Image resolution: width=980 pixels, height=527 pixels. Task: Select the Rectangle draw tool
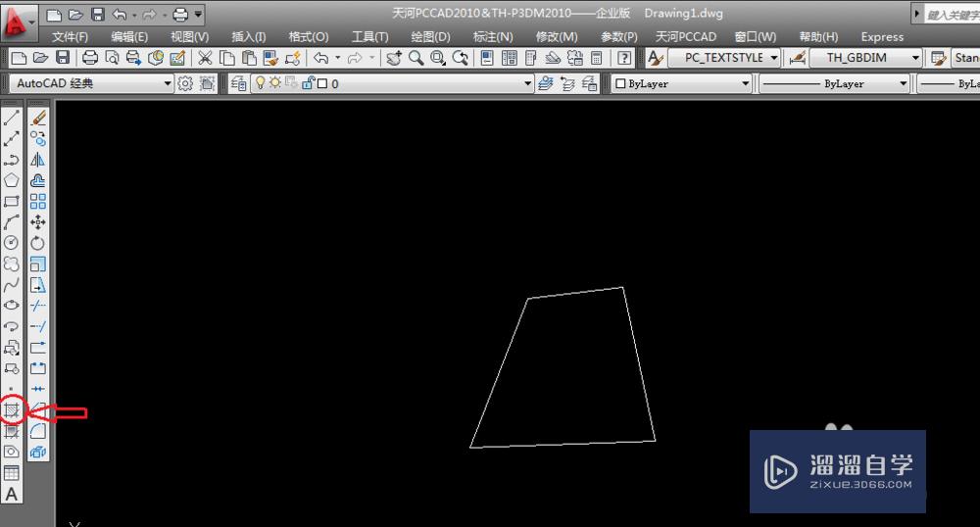tap(11, 201)
